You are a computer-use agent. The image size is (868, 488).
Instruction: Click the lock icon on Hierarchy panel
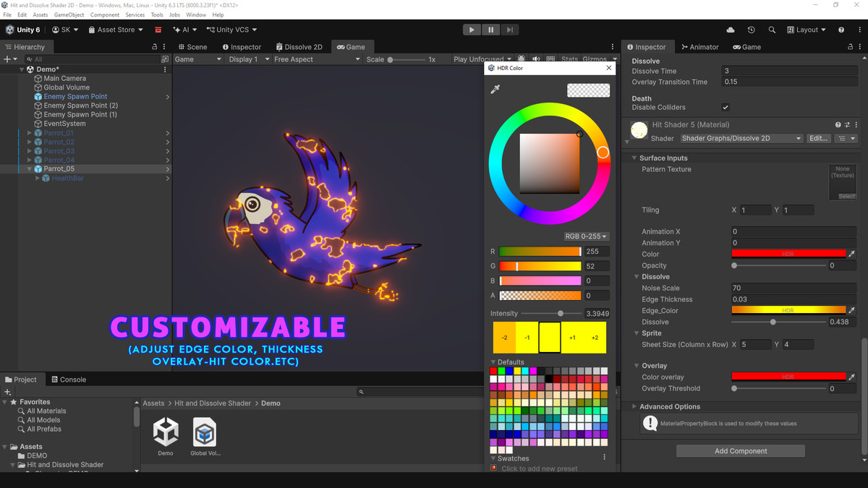(154, 47)
